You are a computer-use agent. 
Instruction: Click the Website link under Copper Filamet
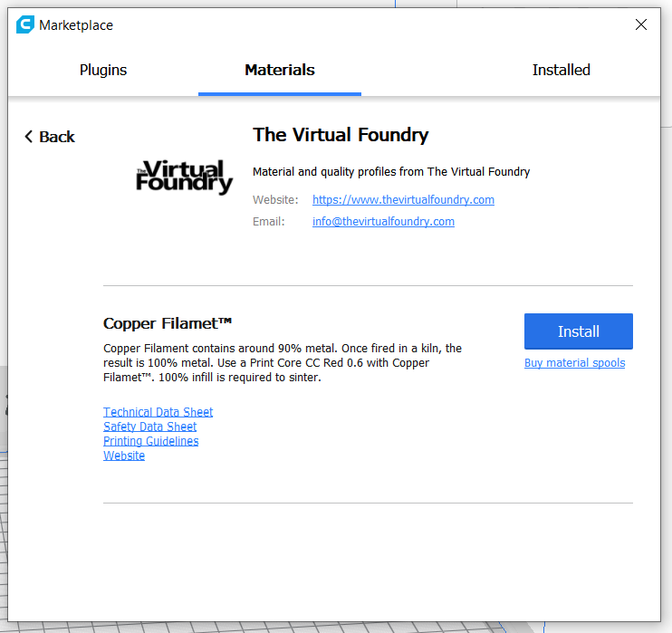pos(124,456)
